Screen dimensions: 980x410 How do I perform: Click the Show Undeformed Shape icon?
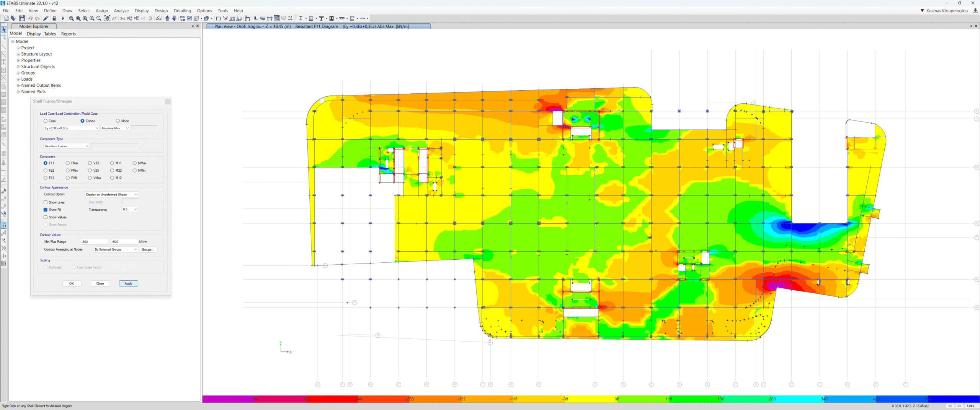pos(218,18)
